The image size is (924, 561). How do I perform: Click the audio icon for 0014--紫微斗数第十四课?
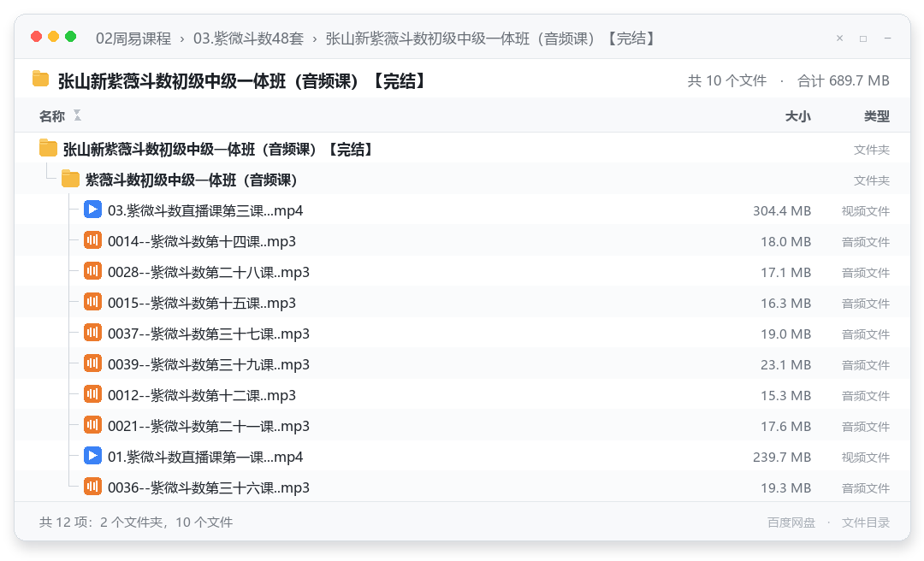[92, 240]
